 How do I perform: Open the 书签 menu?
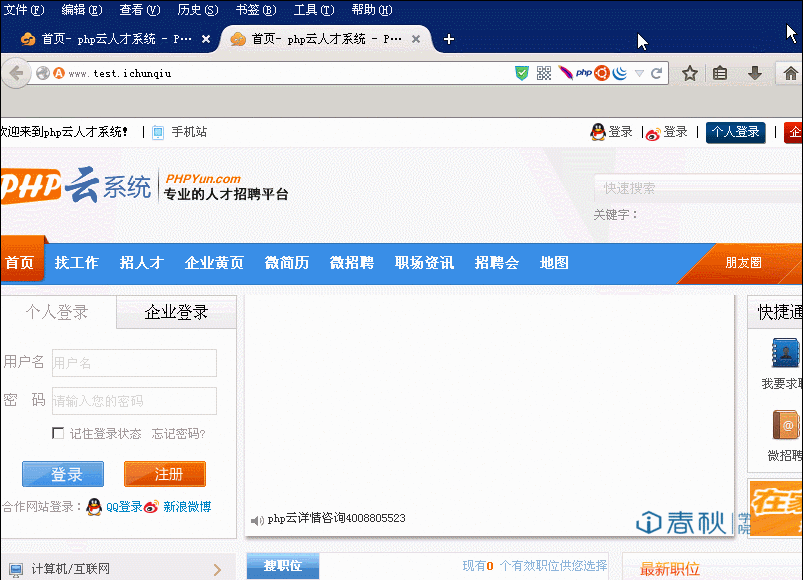(x=254, y=10)
